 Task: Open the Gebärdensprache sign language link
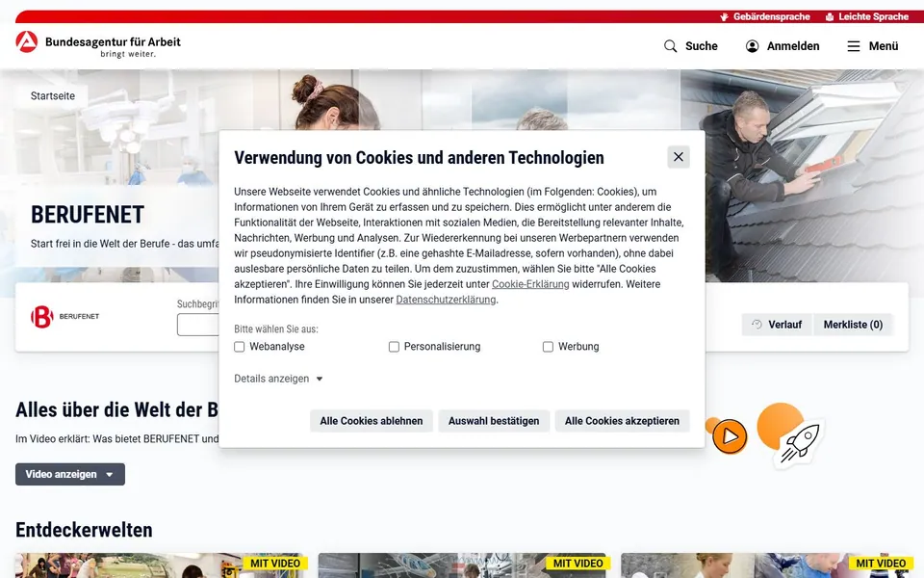tap(765, 16)
